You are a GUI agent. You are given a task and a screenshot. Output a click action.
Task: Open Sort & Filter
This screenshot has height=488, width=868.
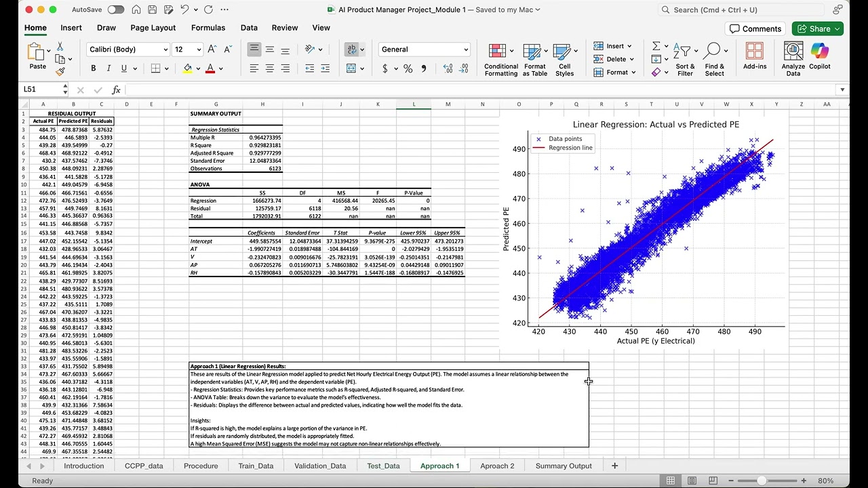pyautogui.click(x=685, y=60)
